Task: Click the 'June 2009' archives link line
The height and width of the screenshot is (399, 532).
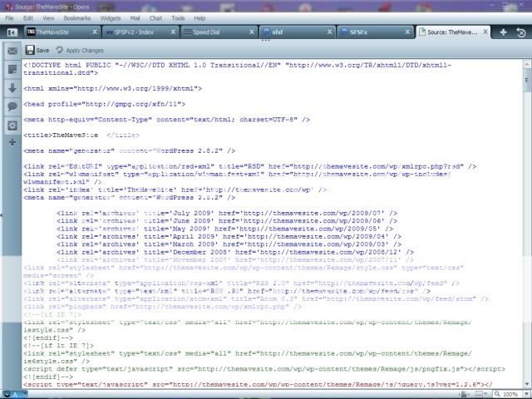Action: pos(227,221)
